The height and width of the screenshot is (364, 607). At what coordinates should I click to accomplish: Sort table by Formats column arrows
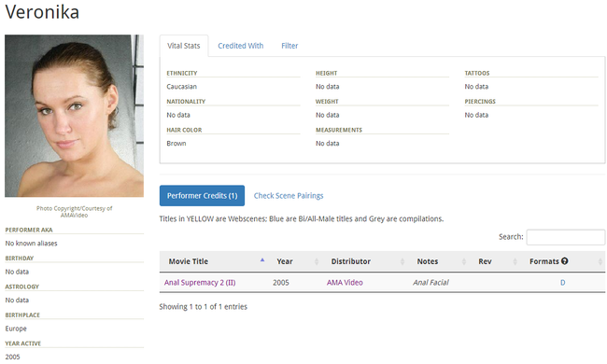click(x=600, y=261)
